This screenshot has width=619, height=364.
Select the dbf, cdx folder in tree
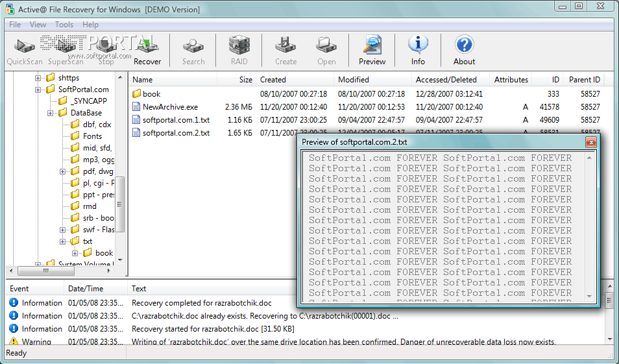coord(97,125)
